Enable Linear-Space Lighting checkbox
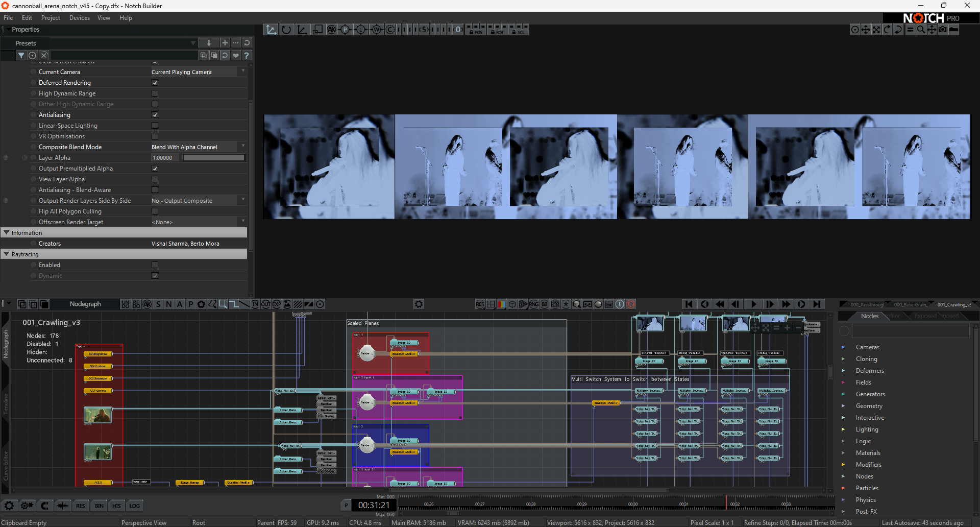Image resolution: width=980 pixels, height=527 pixels. pyautogui.click(x=155, y=126)
